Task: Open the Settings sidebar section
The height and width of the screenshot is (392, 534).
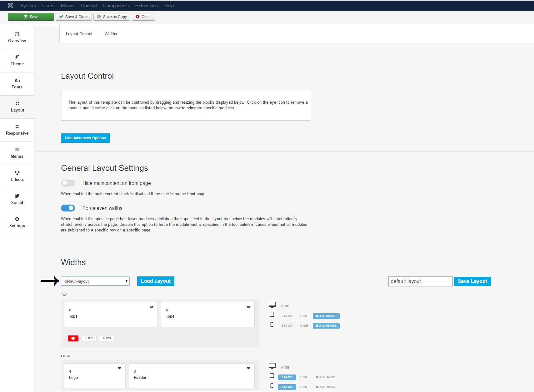Action: pos(17,222)
